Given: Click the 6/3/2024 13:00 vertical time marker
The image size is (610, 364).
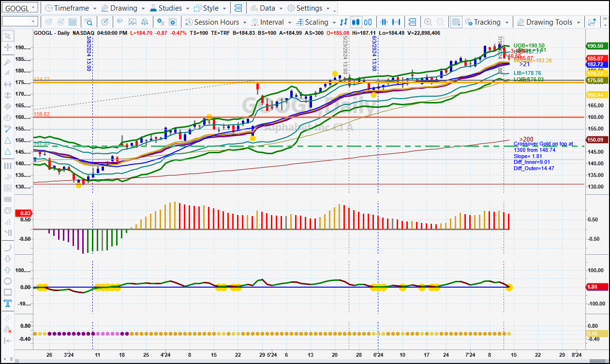Looking at the screenshot, I should click(375, 54).
